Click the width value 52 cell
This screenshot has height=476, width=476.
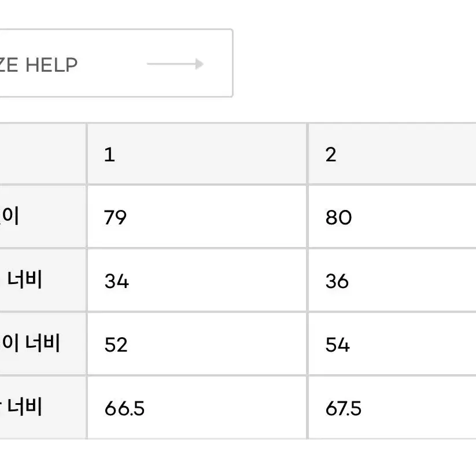[x=197, y=344]
